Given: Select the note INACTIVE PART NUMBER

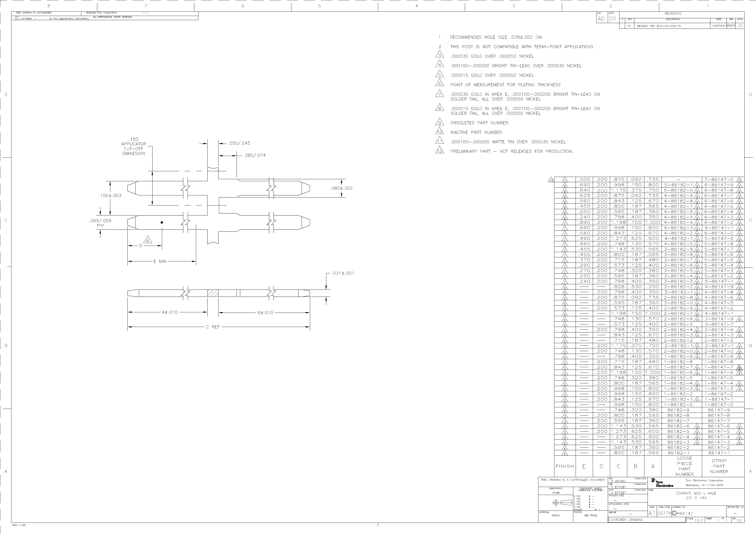Looking at the screenshot, I should point(477,132).
